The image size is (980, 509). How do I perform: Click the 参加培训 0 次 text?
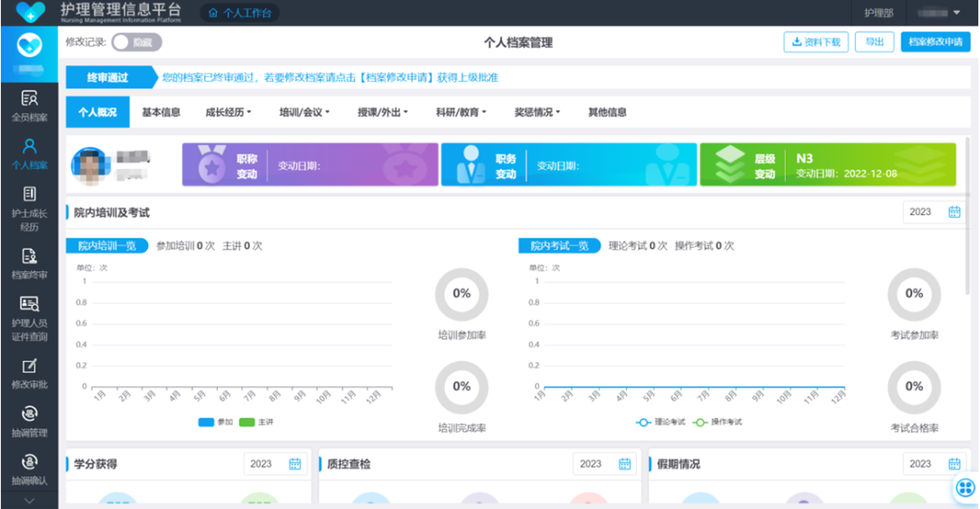coord(185,246)
